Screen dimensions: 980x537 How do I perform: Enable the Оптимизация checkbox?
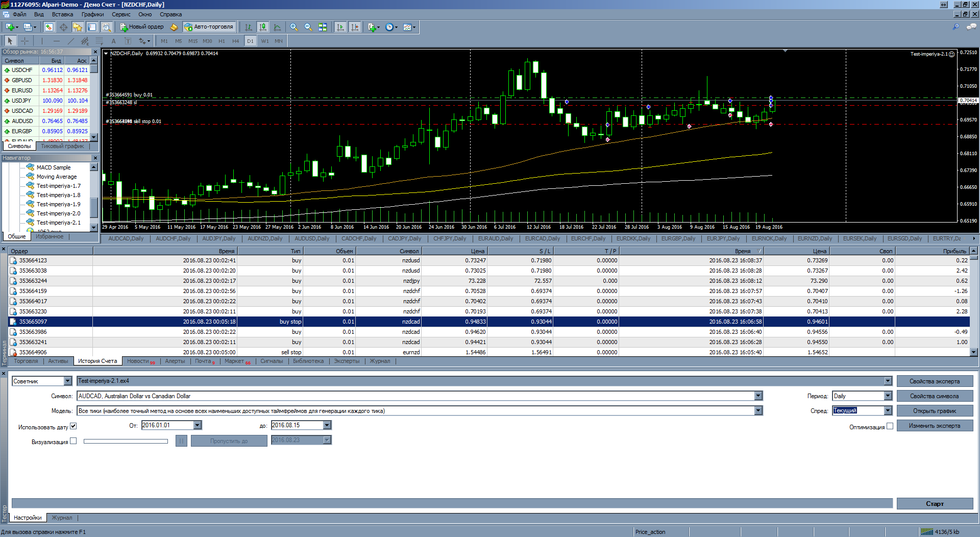tap(890, 426)
